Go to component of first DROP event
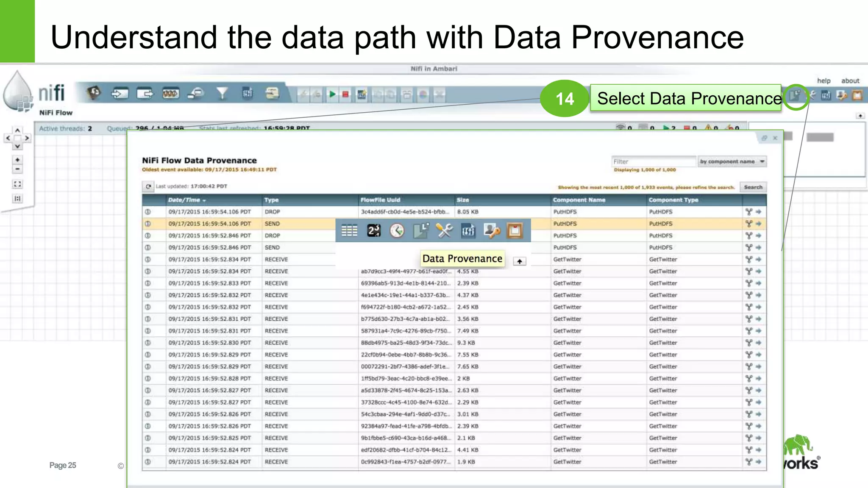 click(759, 212)
